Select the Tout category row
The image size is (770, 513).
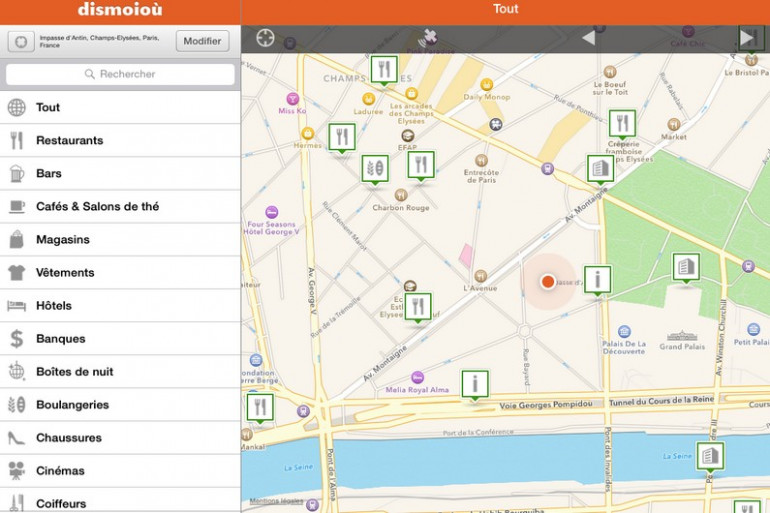pos(120,107)
